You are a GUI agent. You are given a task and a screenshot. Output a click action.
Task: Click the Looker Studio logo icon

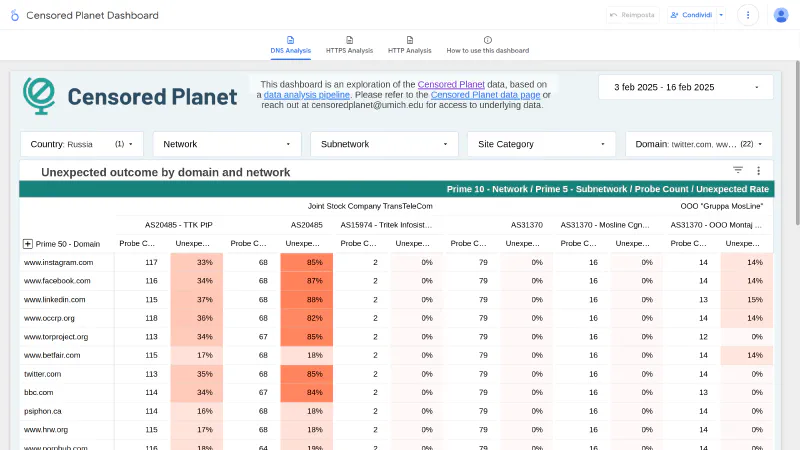14,15
